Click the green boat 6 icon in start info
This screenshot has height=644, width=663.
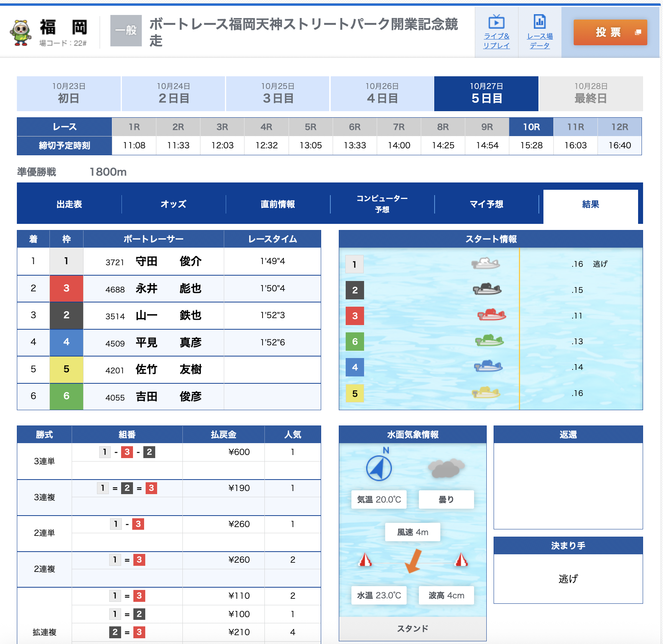tap(489, 340)
